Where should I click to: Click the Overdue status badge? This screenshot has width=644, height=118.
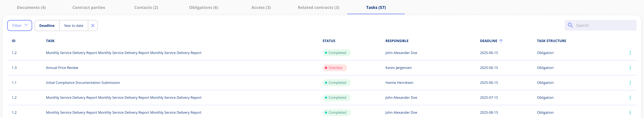pos(334,67)
